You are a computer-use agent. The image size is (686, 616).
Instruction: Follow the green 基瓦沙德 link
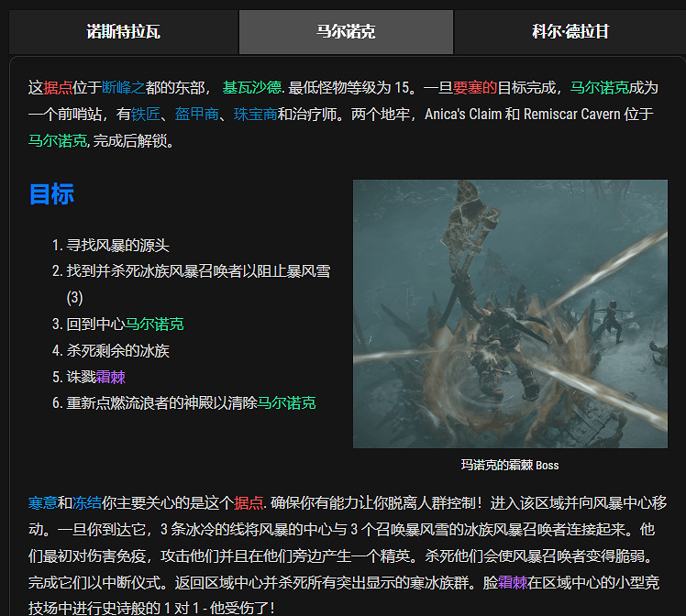252,88
